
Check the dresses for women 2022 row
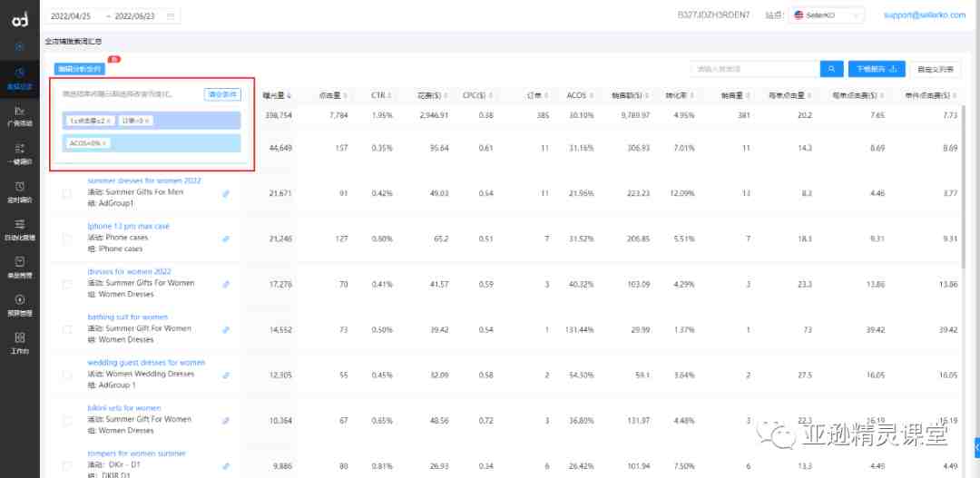tap(67, 284)
